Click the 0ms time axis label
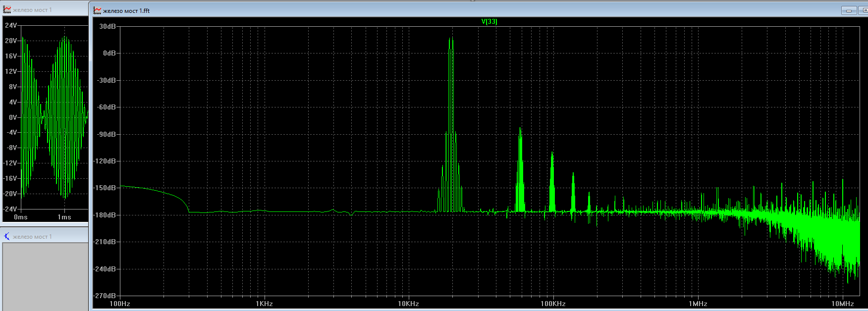Screen dimensions: 868x311 click(x=21, y=217)
